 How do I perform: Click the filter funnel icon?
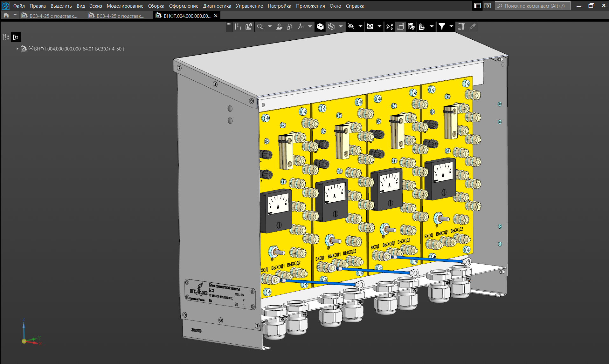(442, 27)
